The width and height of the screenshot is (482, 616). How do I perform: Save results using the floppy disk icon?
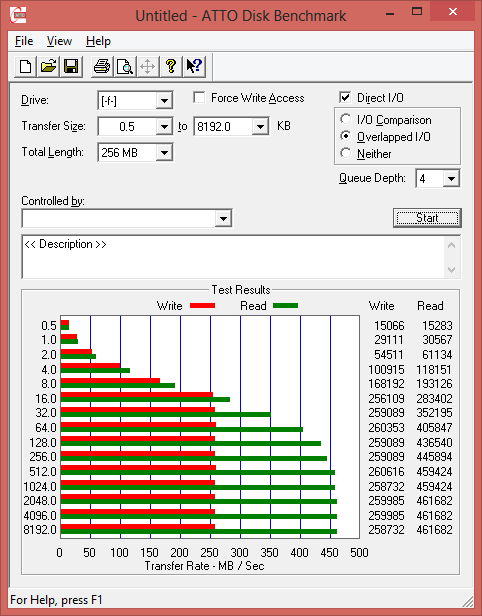(71, 66)
